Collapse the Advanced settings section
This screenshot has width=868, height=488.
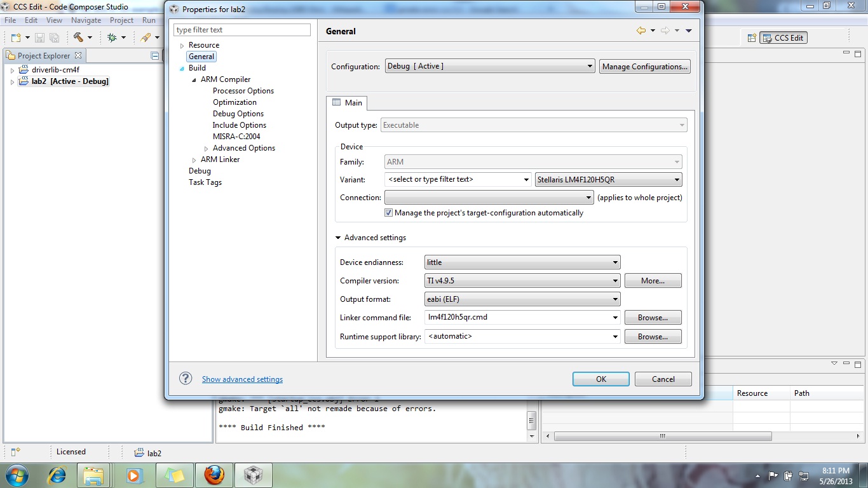pos(338,238)
